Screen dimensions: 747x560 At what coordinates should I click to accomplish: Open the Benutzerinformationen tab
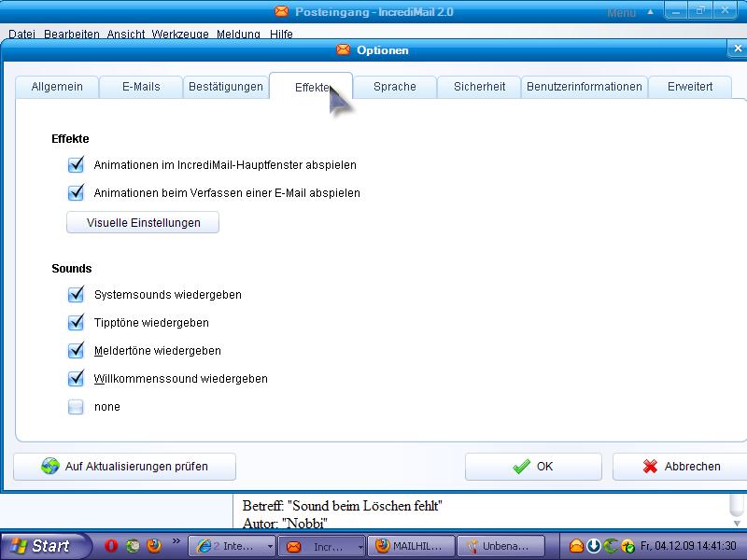tap(585, 87)
